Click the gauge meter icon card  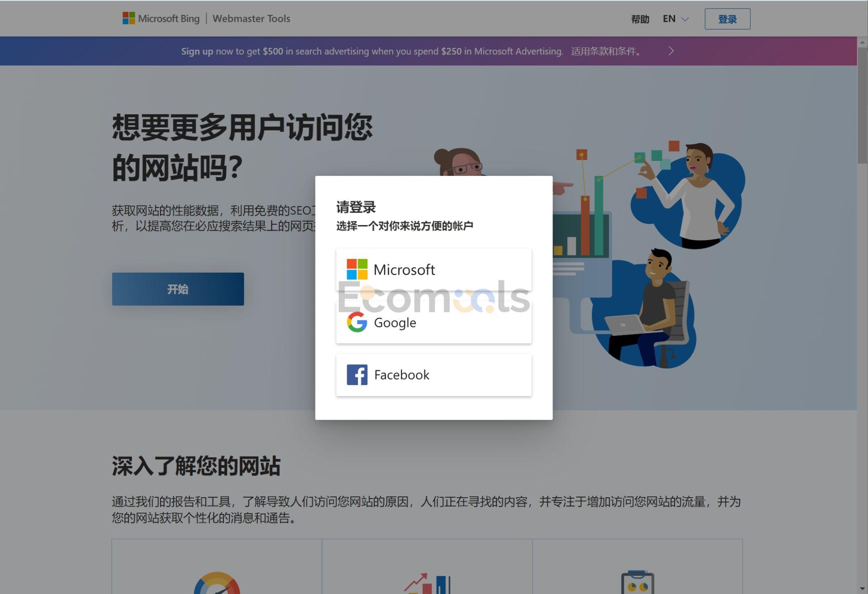click(x=217, y=566)
